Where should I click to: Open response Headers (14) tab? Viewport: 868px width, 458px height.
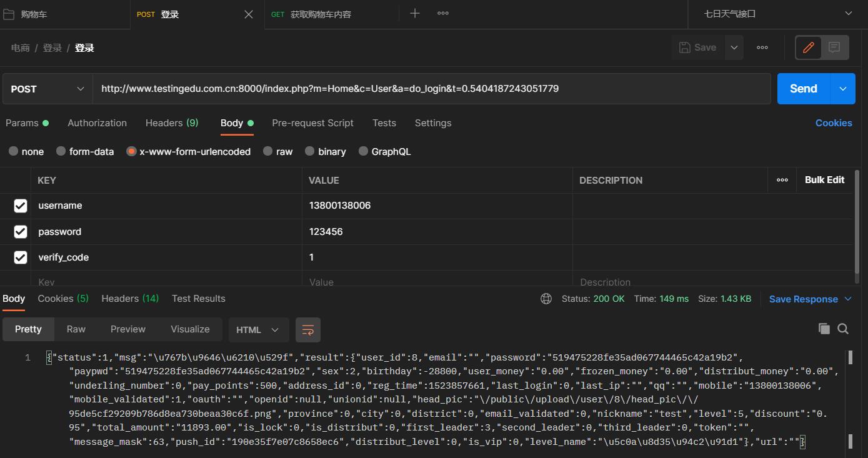click(x=130, y=299)
